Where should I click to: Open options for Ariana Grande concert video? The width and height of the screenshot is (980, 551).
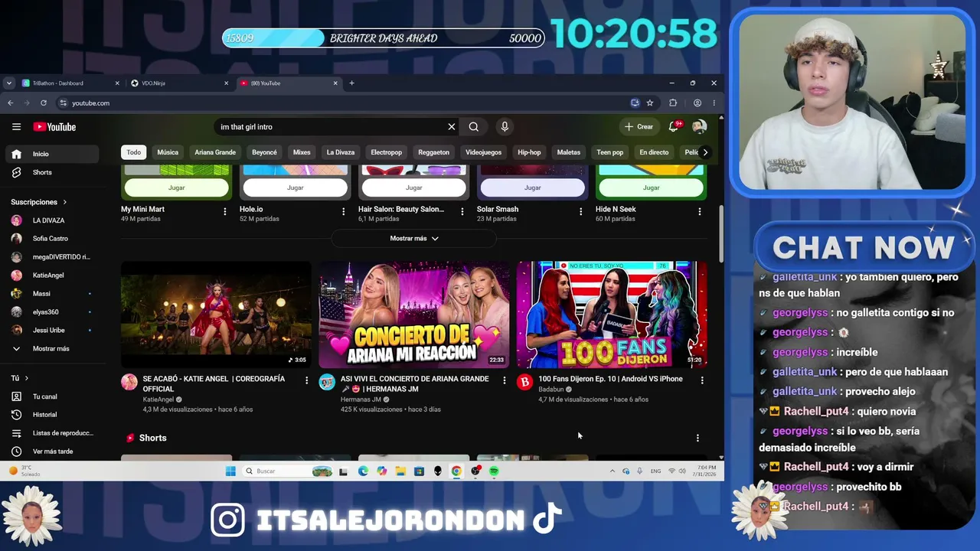[x=504, y=380]
